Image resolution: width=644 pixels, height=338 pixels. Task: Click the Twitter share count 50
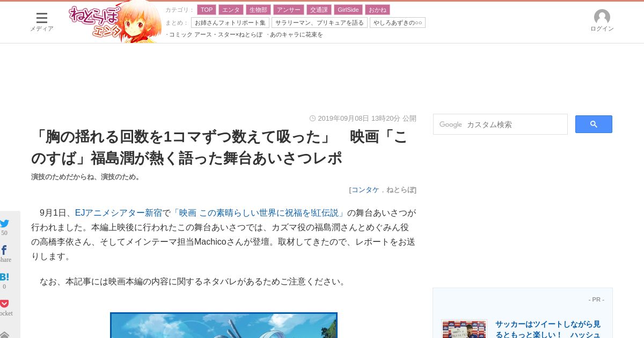pos(4,233)
